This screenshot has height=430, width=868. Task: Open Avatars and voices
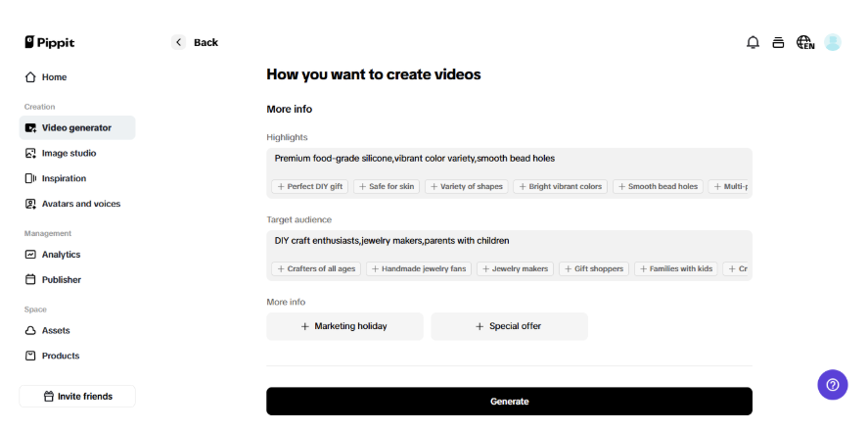click(80, 204)
